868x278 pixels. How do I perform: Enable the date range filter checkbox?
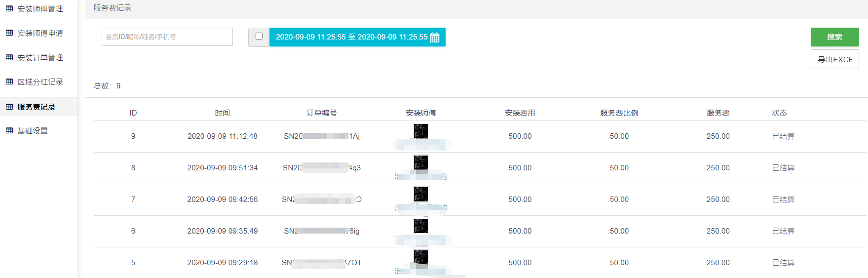[259, 36]
